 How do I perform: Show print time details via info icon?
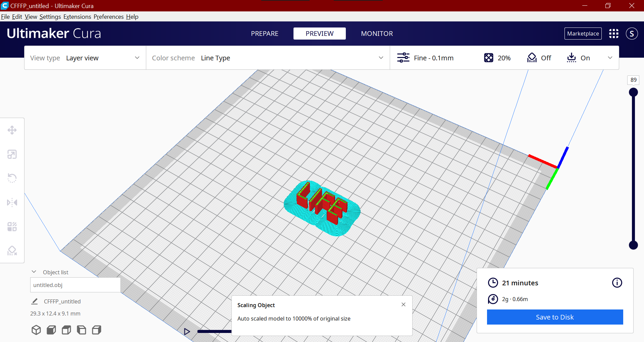coord(617,283)
